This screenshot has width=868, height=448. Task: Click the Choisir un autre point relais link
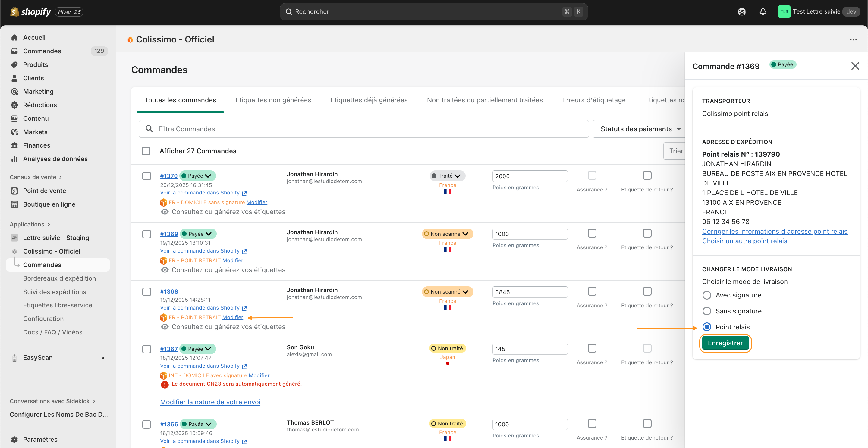744,241
